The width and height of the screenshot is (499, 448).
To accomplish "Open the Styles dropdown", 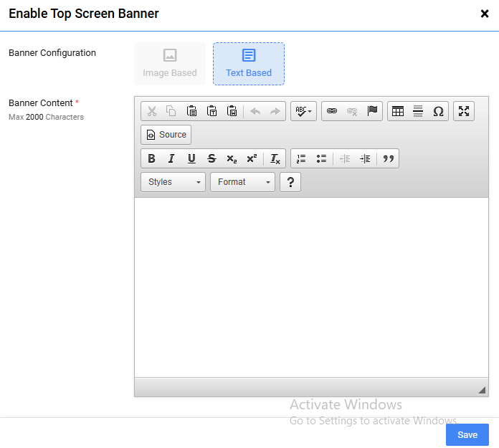I will (x=173, y=182).
